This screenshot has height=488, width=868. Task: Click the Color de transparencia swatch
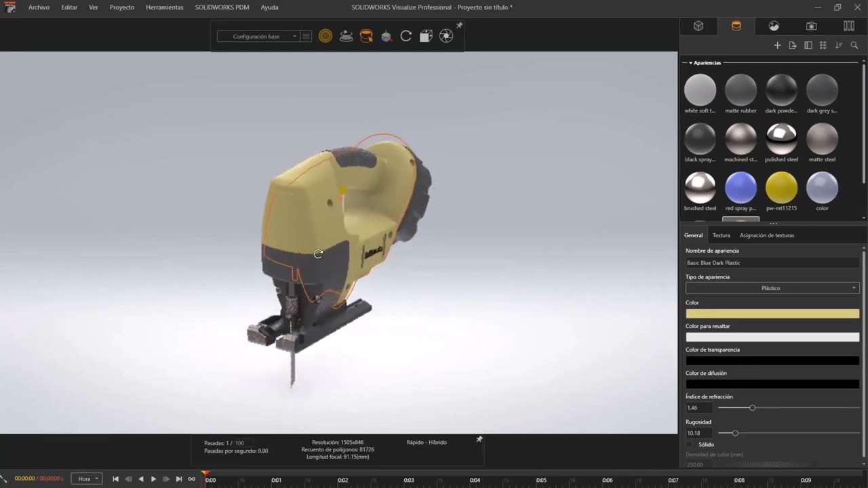pyautogui.click(x=772, y=361)
